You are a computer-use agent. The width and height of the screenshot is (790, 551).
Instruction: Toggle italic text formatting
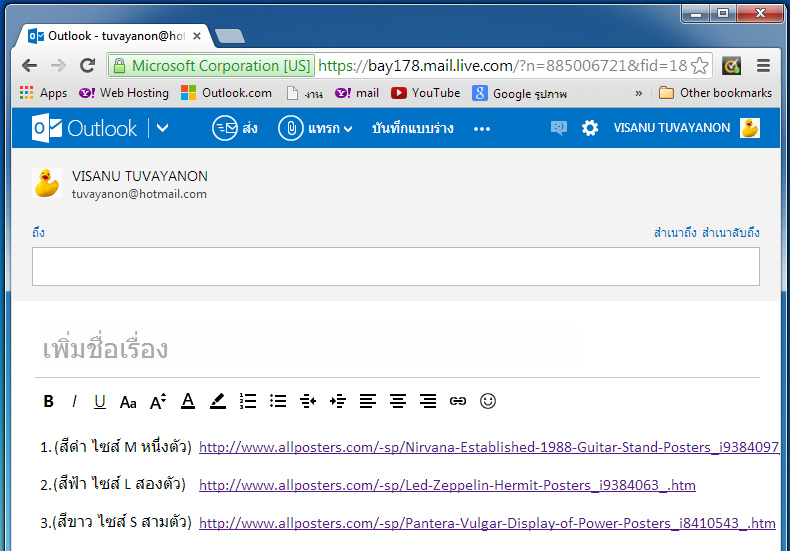pos(74,401)
